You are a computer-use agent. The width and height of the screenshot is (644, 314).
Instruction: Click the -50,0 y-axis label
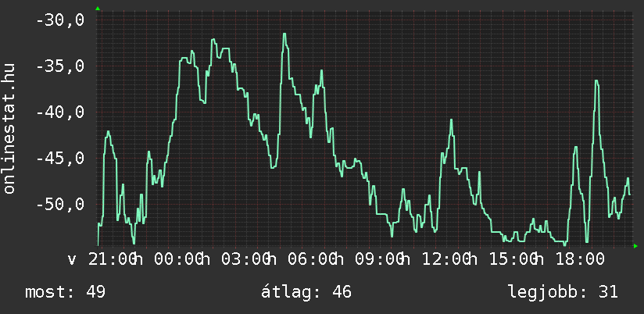click(60, 204)
